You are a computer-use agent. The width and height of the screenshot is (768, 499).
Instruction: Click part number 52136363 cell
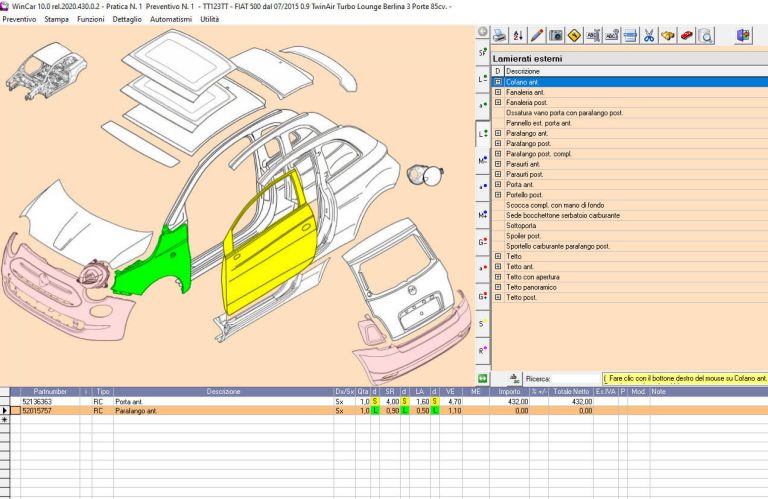[50, 402]
